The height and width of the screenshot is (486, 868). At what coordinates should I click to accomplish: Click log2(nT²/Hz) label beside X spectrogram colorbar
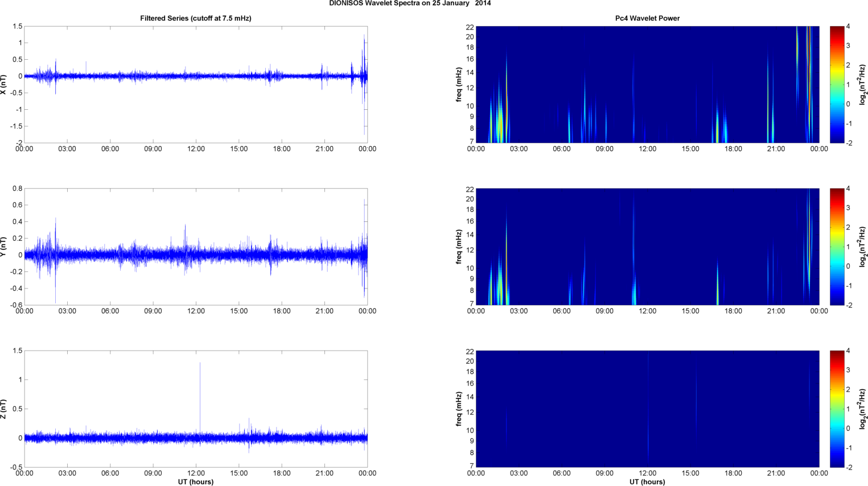863,84
